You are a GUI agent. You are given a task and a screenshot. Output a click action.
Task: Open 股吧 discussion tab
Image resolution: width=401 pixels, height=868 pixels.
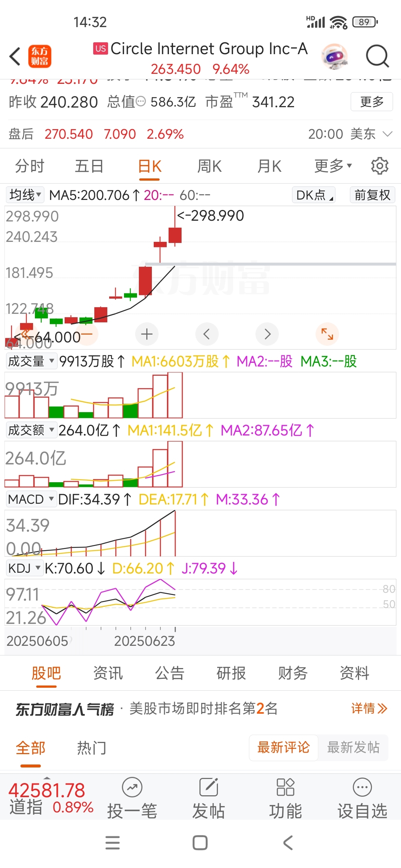(46, 673)
